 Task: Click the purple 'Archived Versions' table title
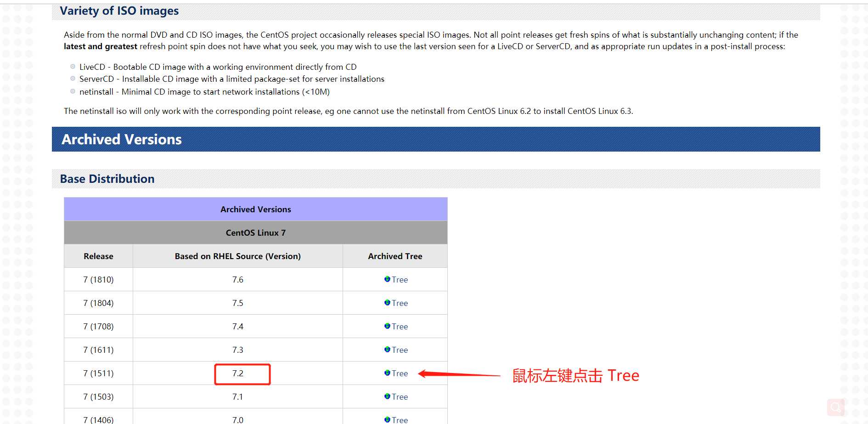pyautogui.click(x=256, y=209)
